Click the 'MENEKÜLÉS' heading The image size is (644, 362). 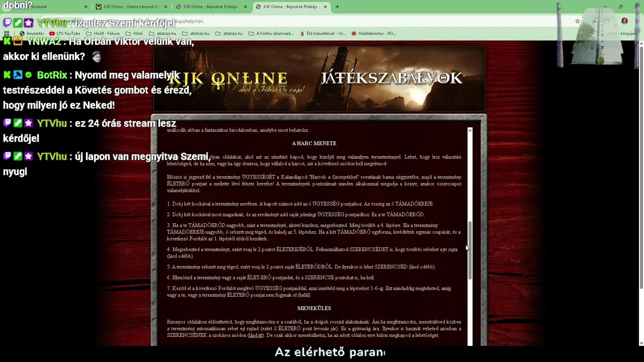coord(314,308)
